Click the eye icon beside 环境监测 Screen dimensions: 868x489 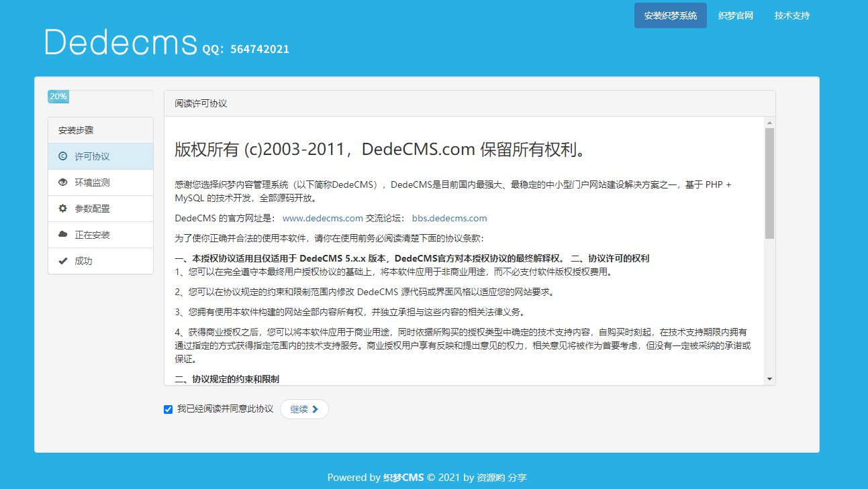(63, 182)
